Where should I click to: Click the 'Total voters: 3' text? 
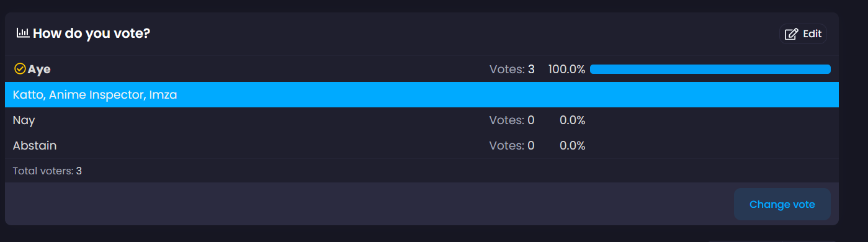(47, 171)
